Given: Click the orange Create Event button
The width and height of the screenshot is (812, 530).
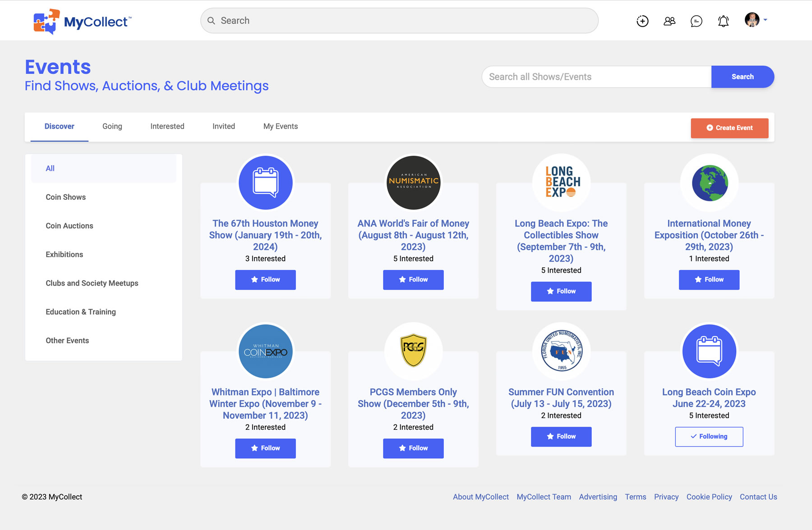Looking at the screenshot, I should click(729, 128).
